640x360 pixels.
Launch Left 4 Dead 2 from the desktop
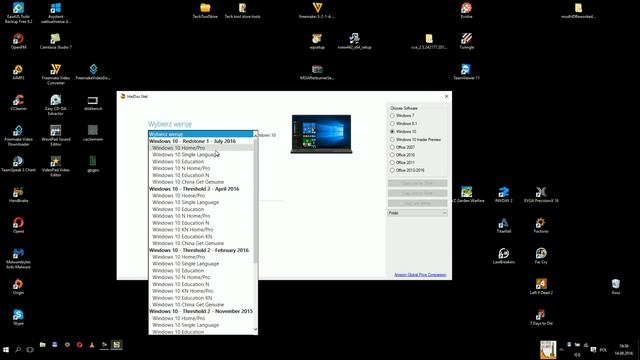tap(541, 287)
